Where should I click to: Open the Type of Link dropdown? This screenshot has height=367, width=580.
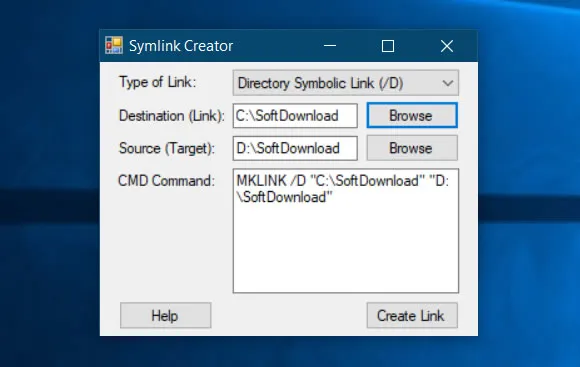pos(346,83)
